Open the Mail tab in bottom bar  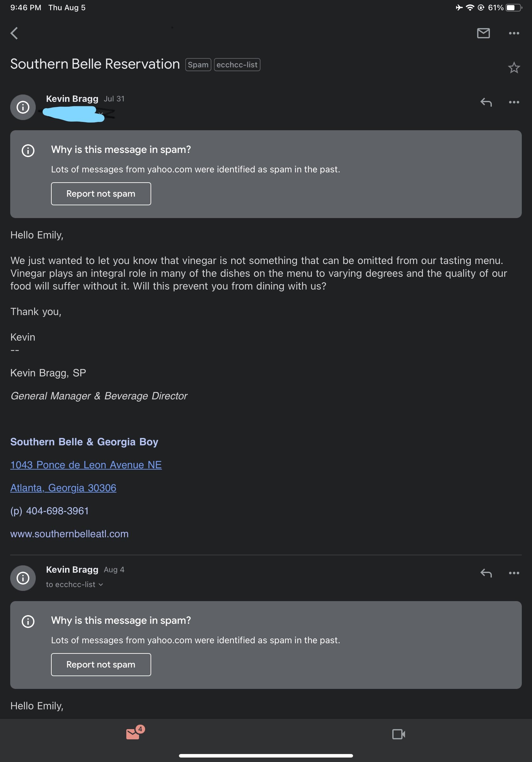coord(133,734)
